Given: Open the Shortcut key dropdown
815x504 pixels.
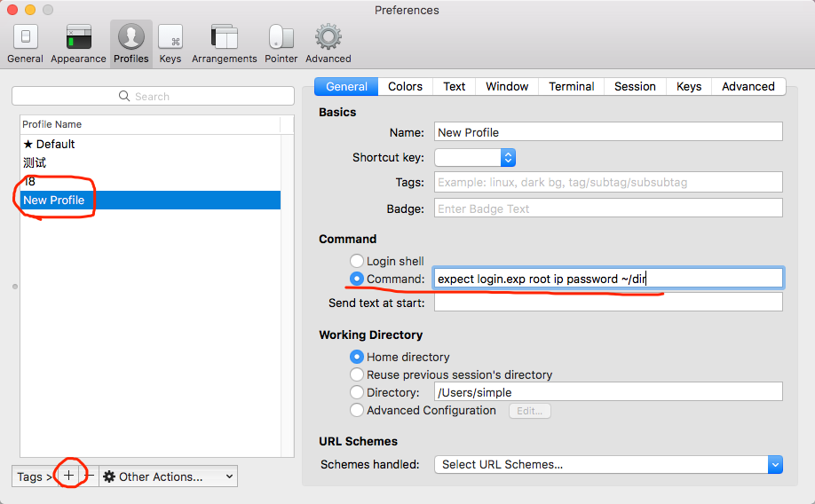Looking at the screenshot, I should click(x=475, y=157).
